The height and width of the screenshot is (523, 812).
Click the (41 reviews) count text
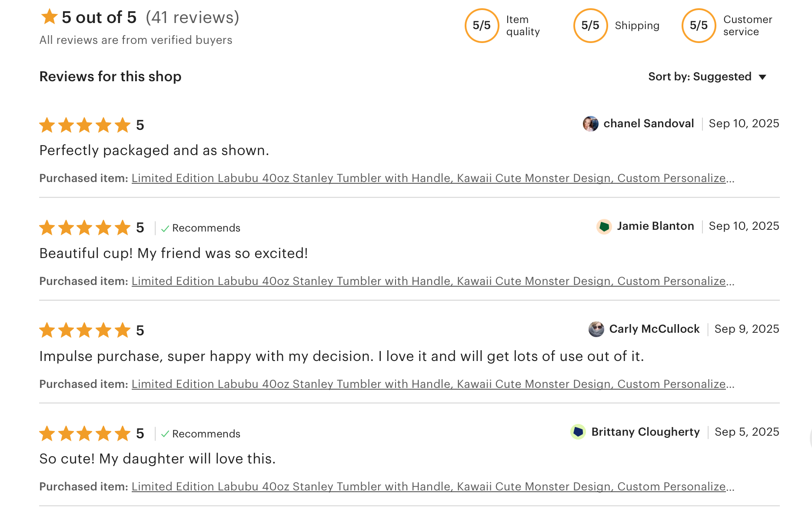click(x=193, y=18)
